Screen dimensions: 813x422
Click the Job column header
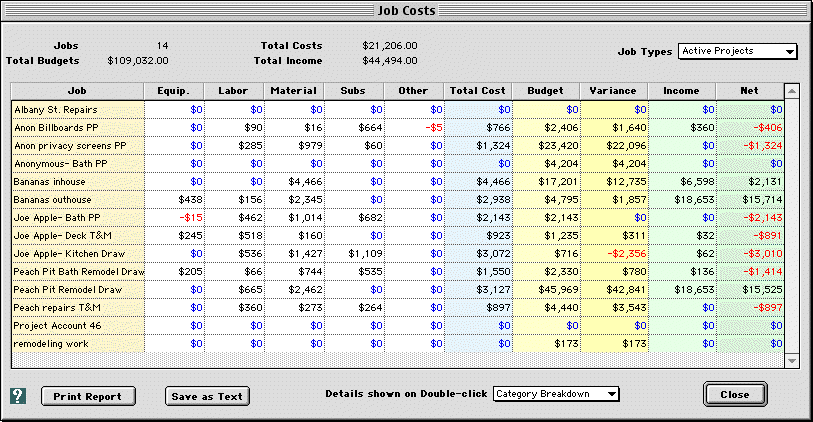pos(78,91)
